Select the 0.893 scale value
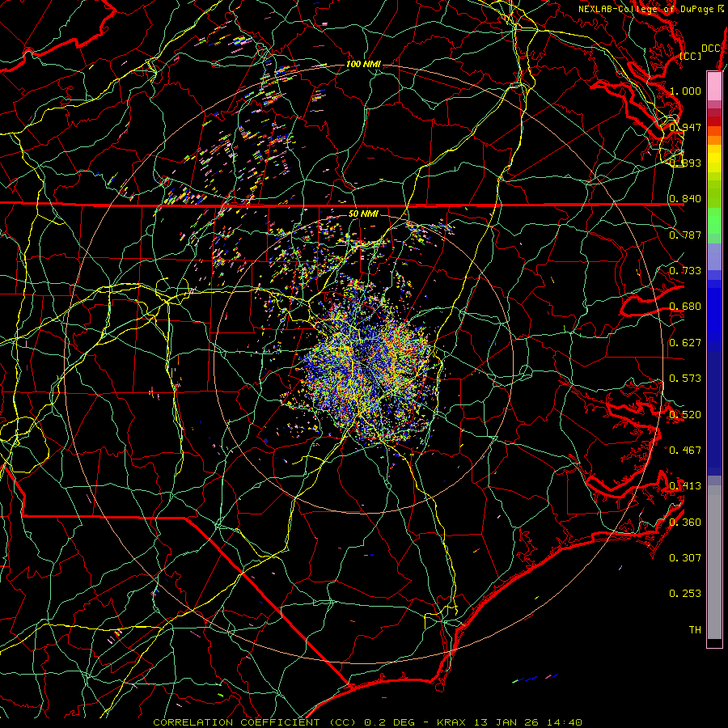728x728 pixels. [685, 163]
